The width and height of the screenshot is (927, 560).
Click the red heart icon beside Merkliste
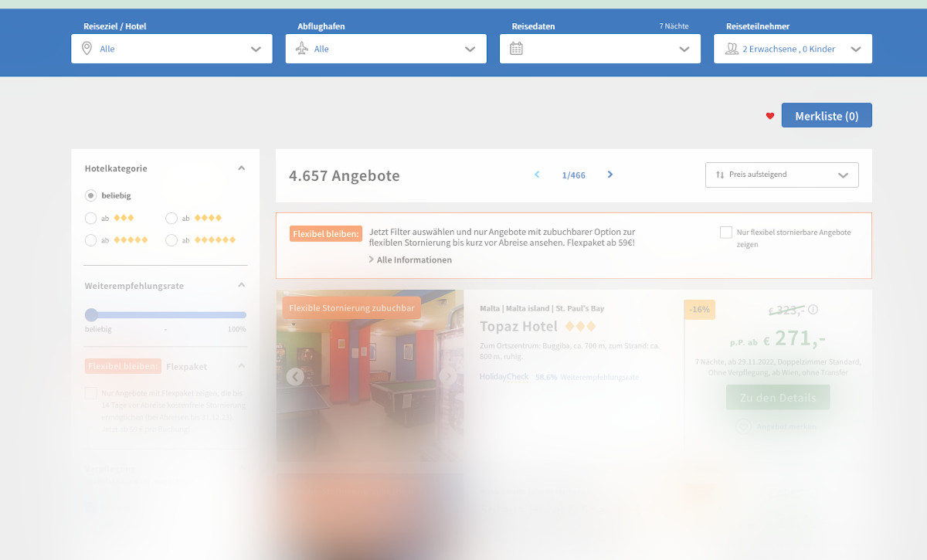point(770,116)
